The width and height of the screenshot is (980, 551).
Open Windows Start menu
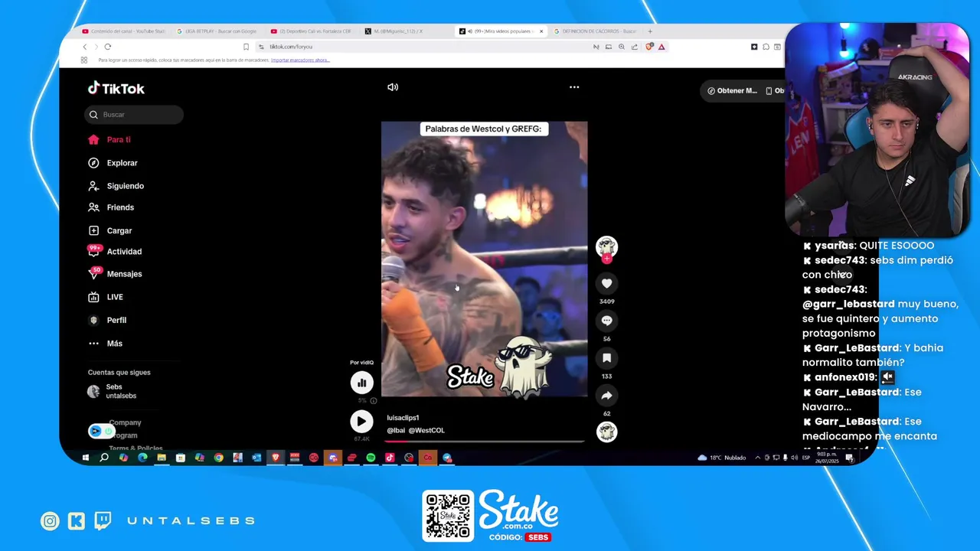(x=85, y=458)
